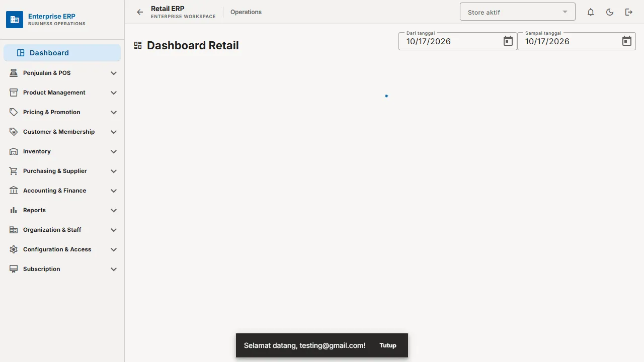Screen dimensions: 644x362
Task: Click the Configuration & Access gear icon
Action: click(x=14, y=249)
